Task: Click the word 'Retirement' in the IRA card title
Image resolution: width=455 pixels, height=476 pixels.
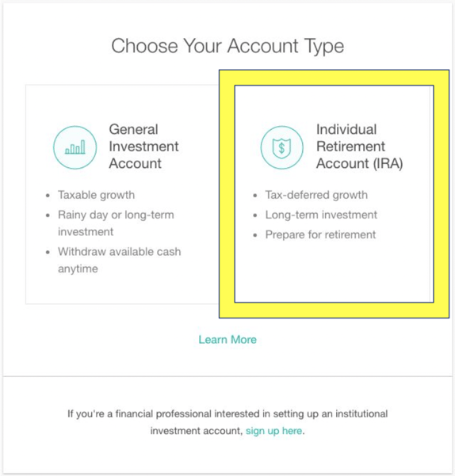Action: [x=350, y=147]
